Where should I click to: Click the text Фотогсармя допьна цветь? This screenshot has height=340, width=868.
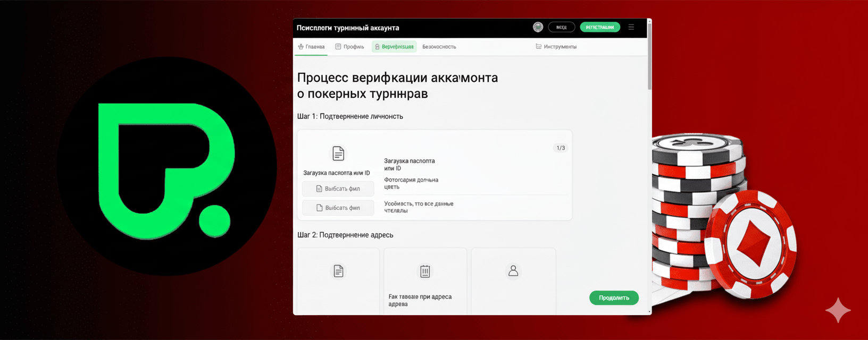pyautogui.click(x=411, y=183)
